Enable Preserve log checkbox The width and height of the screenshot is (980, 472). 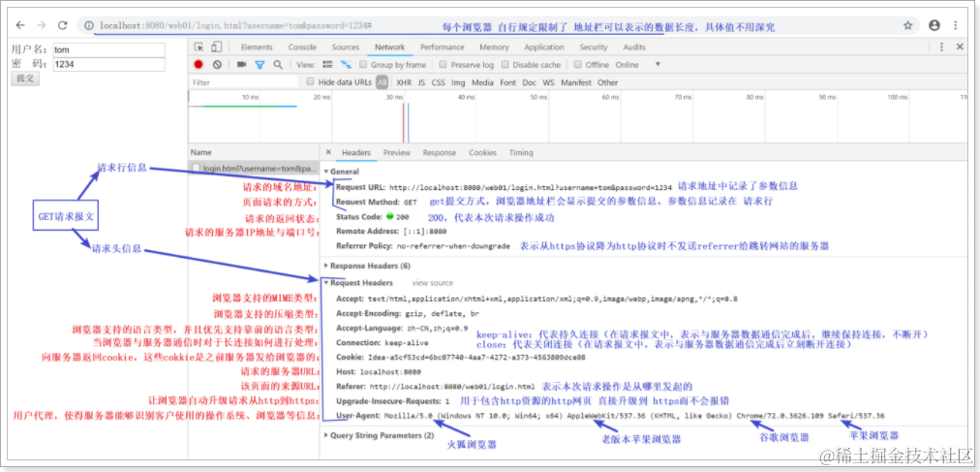pyautogui.click(x=443, y=64)
